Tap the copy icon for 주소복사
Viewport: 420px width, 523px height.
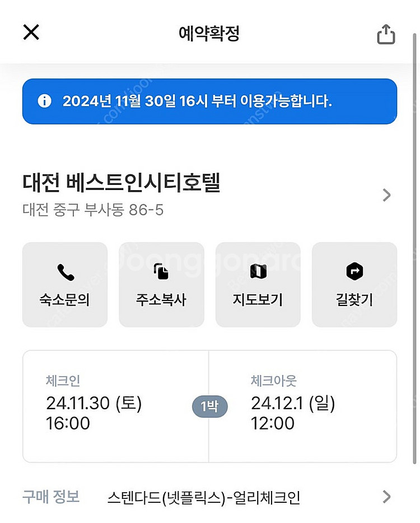(x=161, y=272)
